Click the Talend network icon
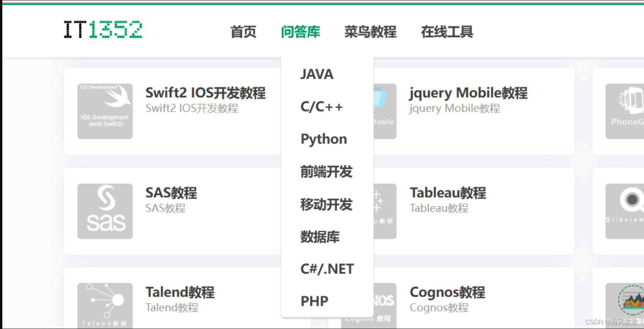644x329 pixels. [105, 306]
